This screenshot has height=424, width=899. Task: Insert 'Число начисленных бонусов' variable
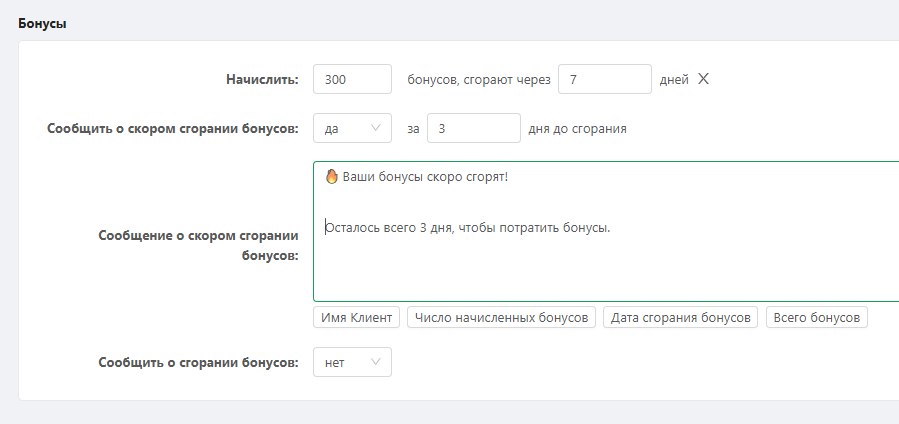coord(501,317)
